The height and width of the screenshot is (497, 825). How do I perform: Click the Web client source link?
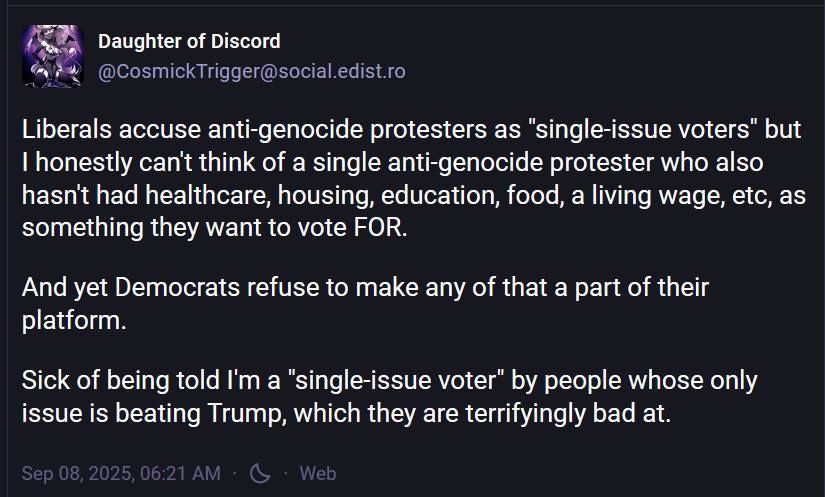[318, 473]
